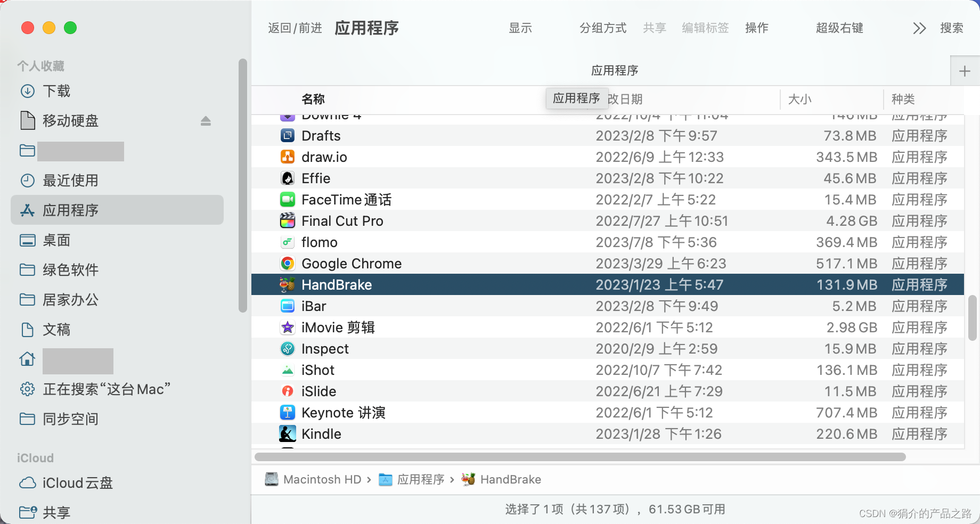This screenshot has width=980, height=524.
Task: Click the home icon in sidebar
Action: coord(28,359)
